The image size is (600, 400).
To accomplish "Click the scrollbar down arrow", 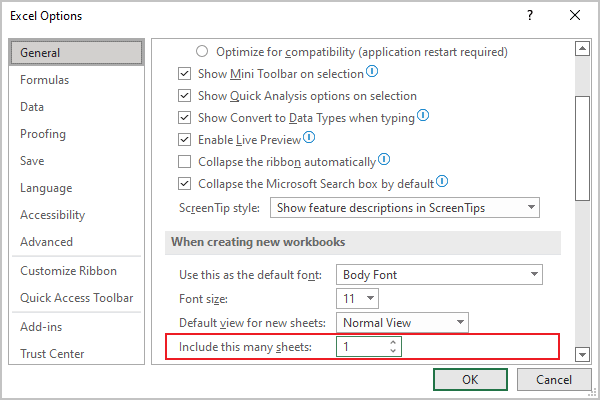I will coord(582,354).
